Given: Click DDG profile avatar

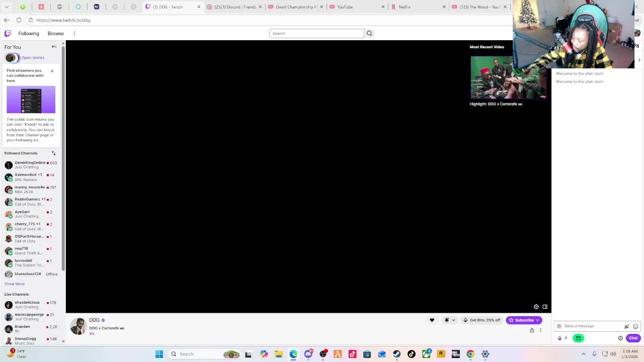Looking at the screenshot, I should pyautogui.click(x=78, y=326).
